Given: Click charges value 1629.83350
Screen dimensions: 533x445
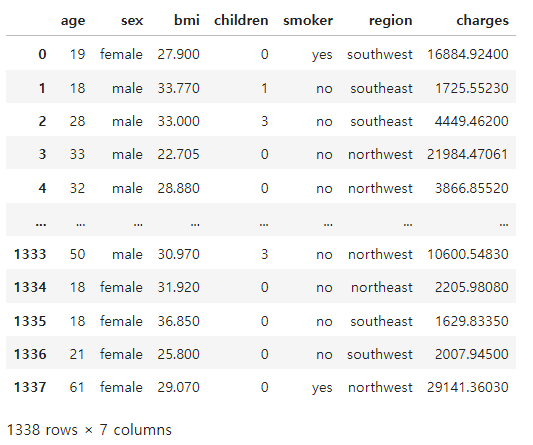Looking at the screenshot, I should tap(472, 321).
